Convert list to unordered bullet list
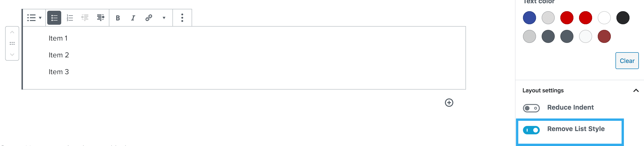644x146 pixels. pos(54,18)
